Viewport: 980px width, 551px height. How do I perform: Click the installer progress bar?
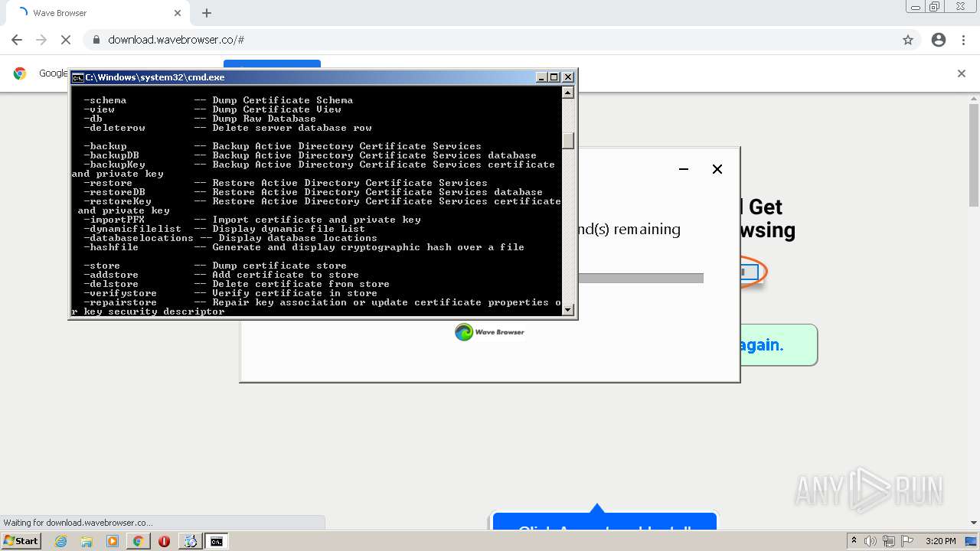(x=640, y=279)
